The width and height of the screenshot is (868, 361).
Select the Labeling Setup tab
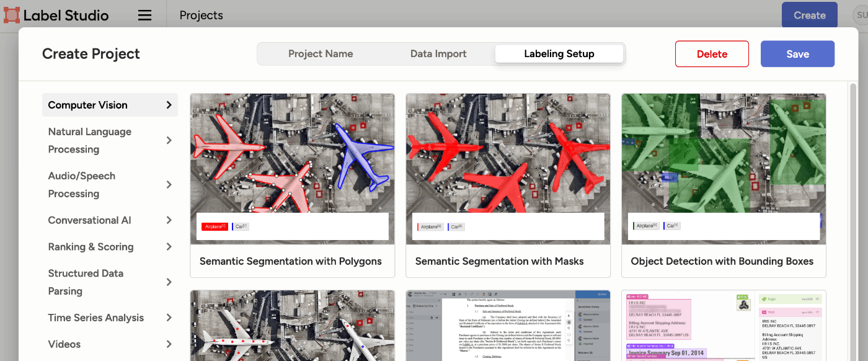[x=559, y=54]
